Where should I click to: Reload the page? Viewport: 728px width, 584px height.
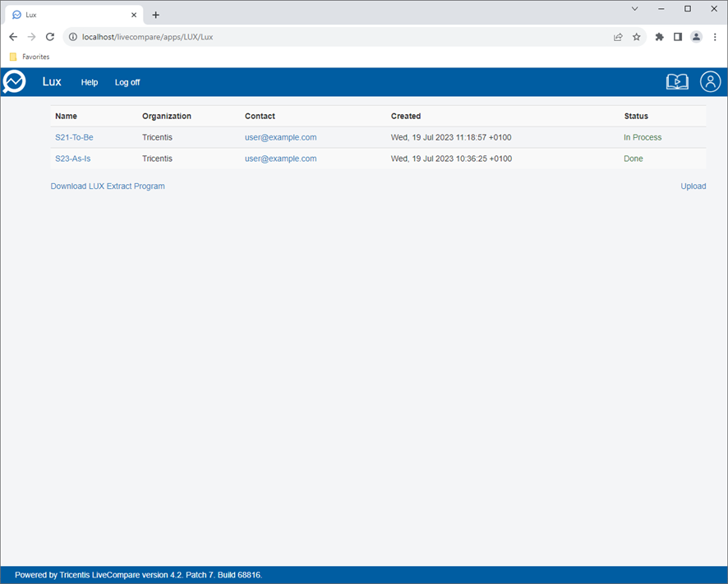[x=50, y=37]
